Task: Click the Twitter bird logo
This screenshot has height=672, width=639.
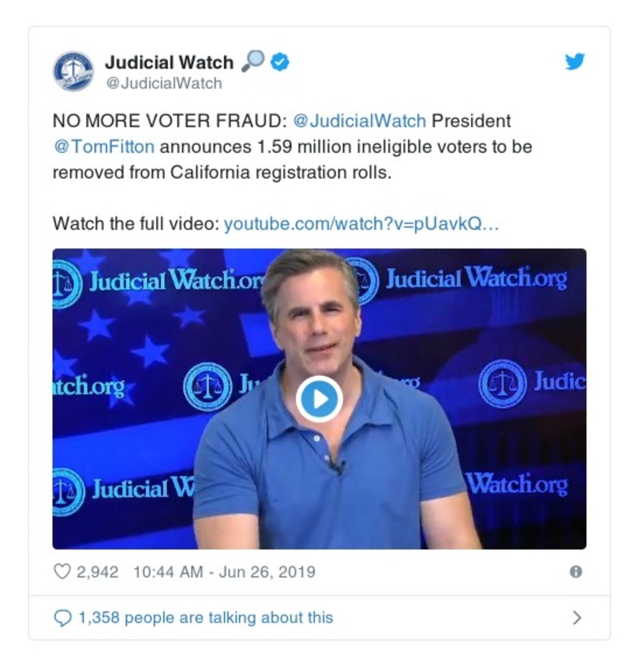Action: point(575,62)
